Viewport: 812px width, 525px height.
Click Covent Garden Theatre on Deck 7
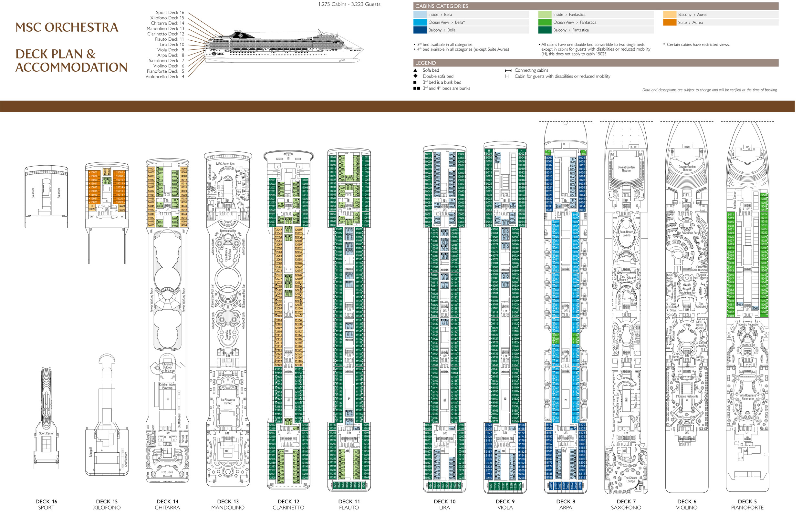coord(626,169)
